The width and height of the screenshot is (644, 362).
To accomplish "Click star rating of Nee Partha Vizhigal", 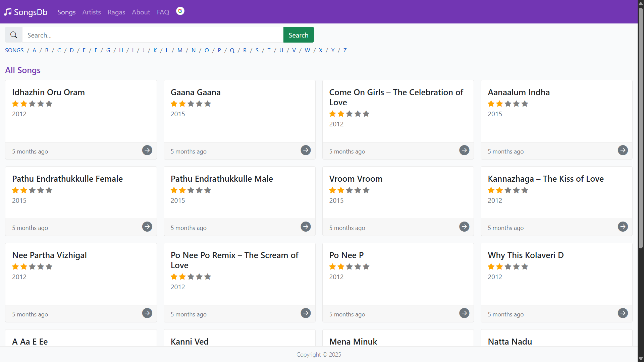I will [x=32, y=267].
